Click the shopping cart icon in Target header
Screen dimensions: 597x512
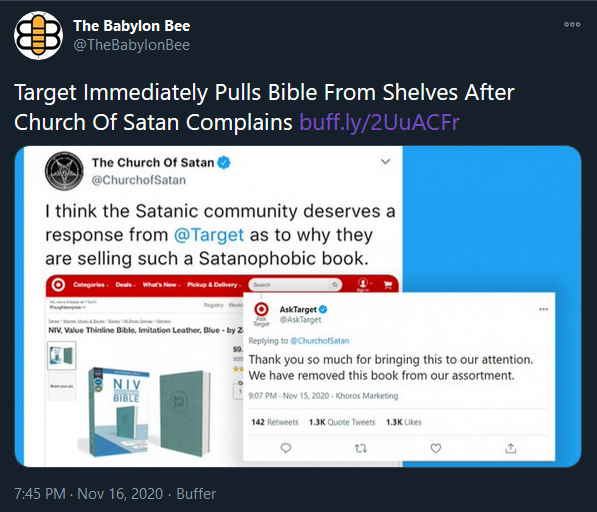388,285
